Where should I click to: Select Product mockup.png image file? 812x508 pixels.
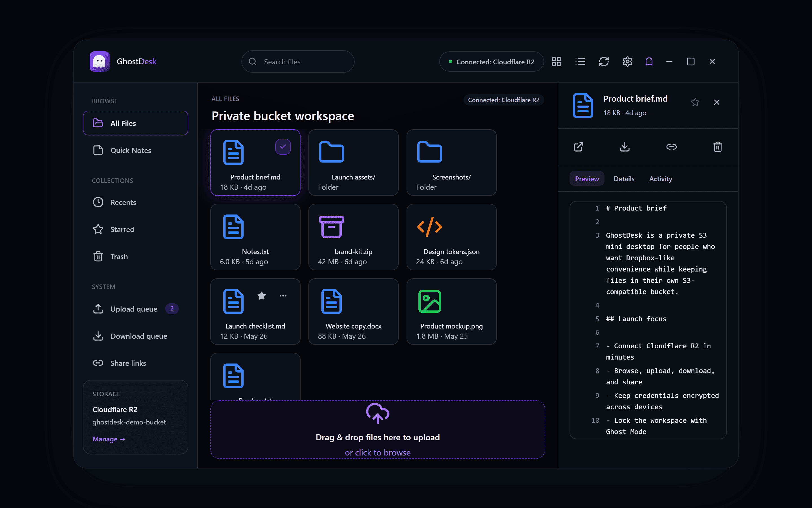coord(452,312)
